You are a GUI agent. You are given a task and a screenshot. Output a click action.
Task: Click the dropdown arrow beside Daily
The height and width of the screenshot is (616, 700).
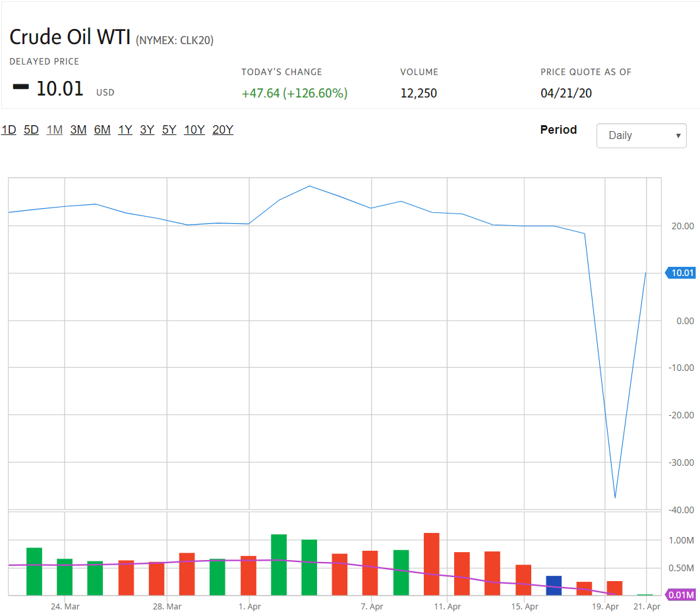click(x=678, y=136)
